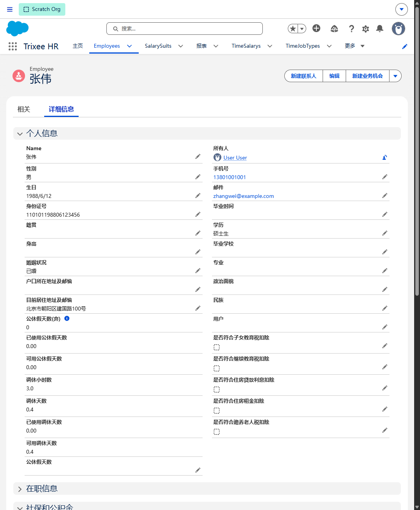
Task: Edit the 手机号 field pencil
Action: click(385, 177)
